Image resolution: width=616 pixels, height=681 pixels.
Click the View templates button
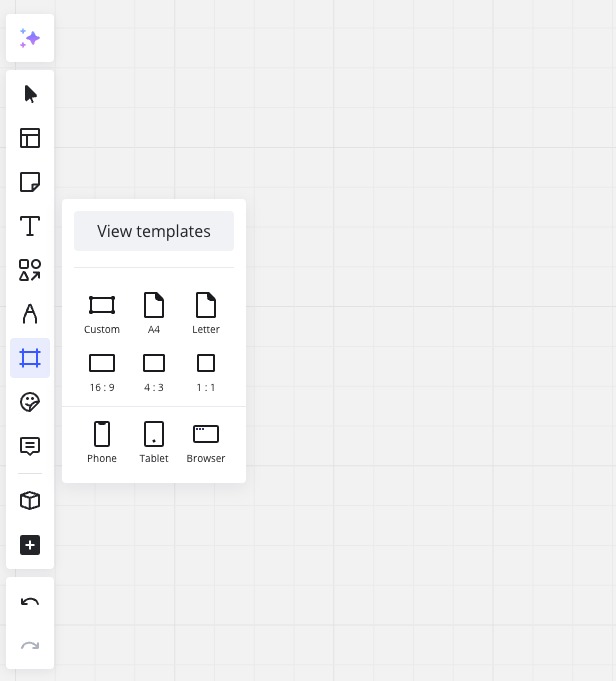tap(154, 231)
